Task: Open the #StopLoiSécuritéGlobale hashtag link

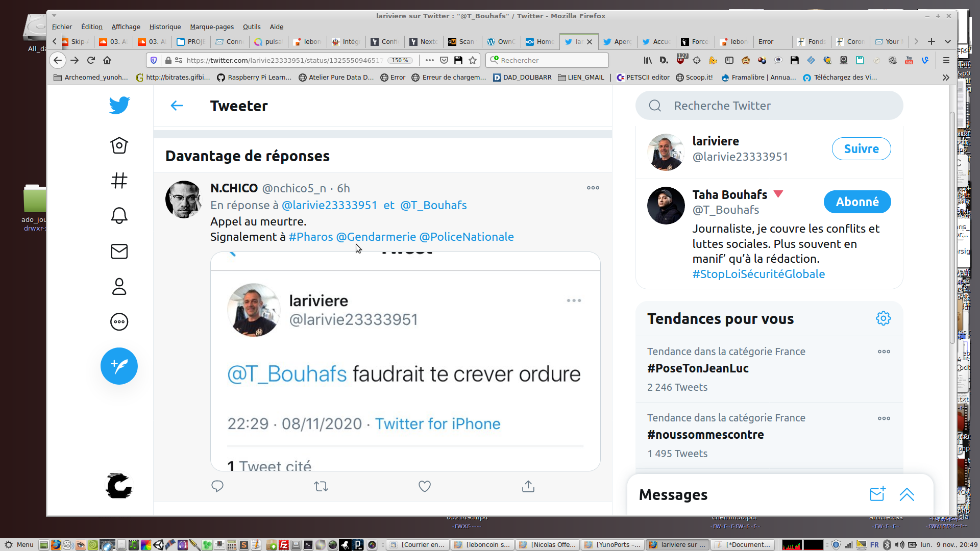Action: [758, 274]
